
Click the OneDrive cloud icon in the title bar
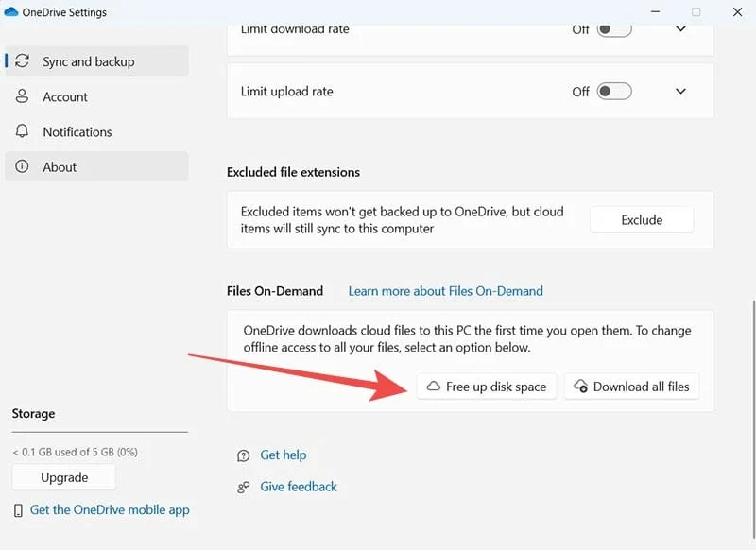click(x=13, y=12)
